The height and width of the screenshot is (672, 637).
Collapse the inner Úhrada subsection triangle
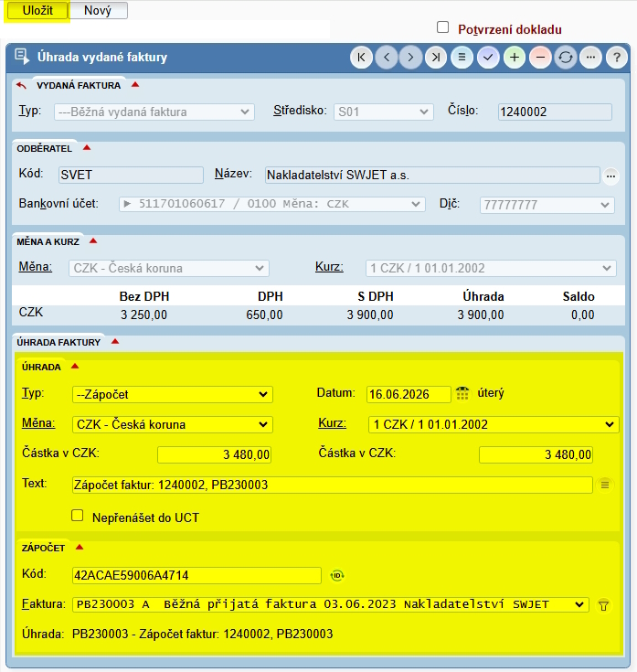pos(75,367)
